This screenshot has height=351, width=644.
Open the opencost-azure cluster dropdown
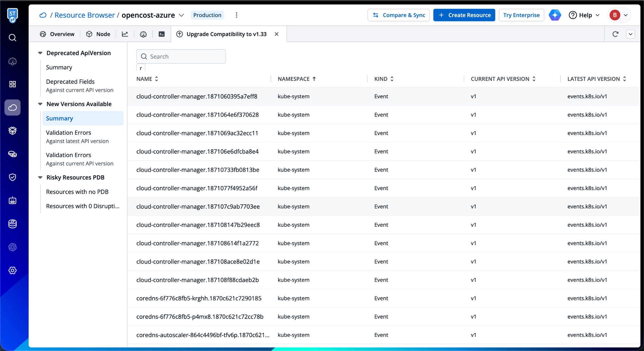pyautogui.click(x=182, y=15)
